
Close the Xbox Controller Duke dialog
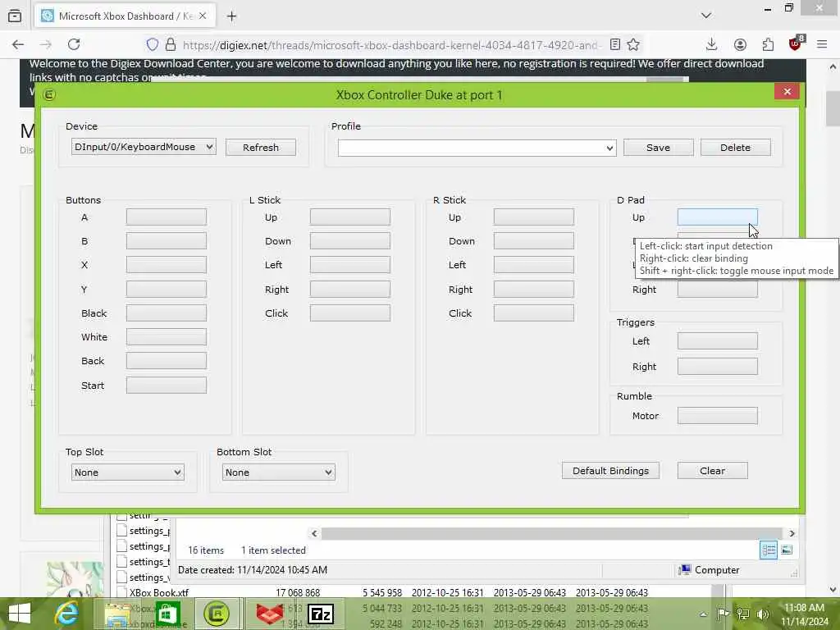point(787,92)
